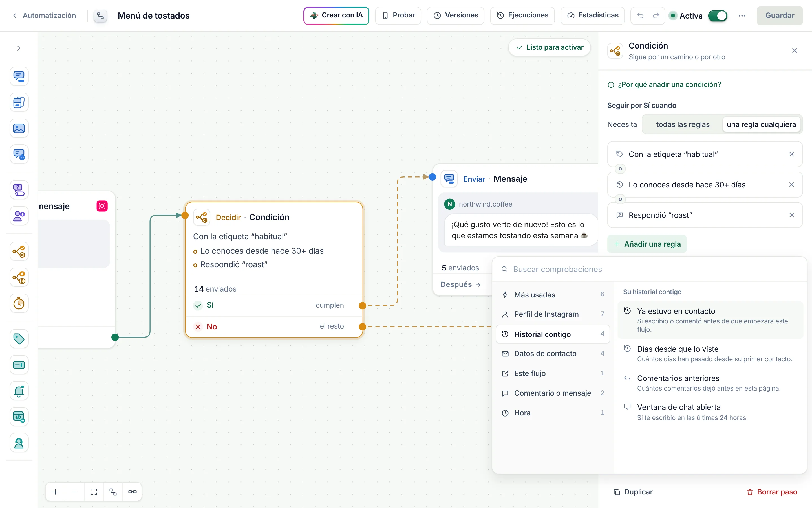Image resolution: width=812 pixels, height=508 pixels.
Task: Open the Más usadas category
Action: pyautogui.click(x=553, y=295)
